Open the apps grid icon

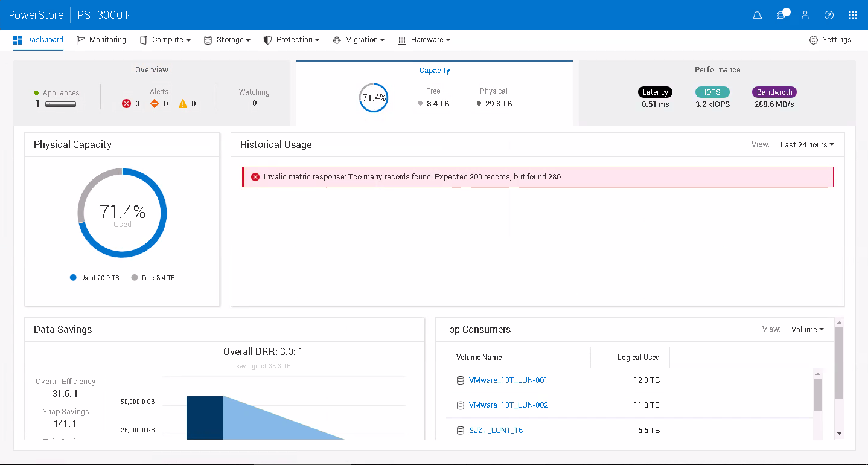[x=852, y=15]
